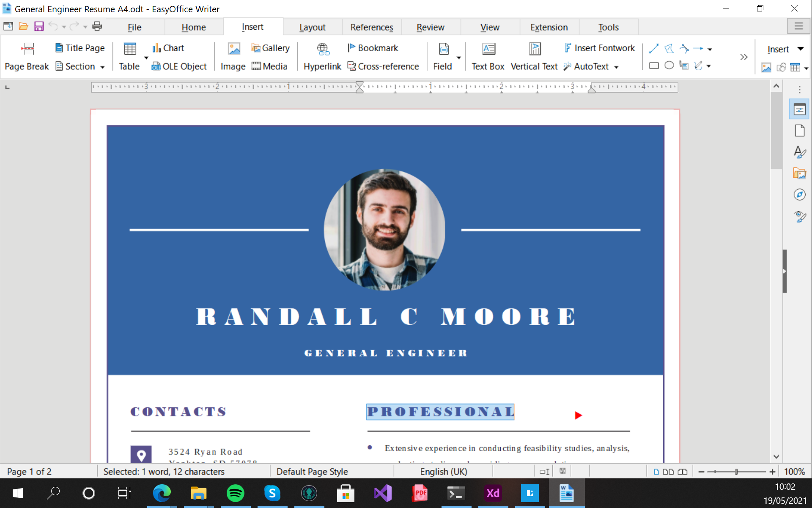This screenshot has width=812, height=508.
Task: Open the Gallery from the Insert ribbon
Action: pyautogui.click(x=271, y=48)
